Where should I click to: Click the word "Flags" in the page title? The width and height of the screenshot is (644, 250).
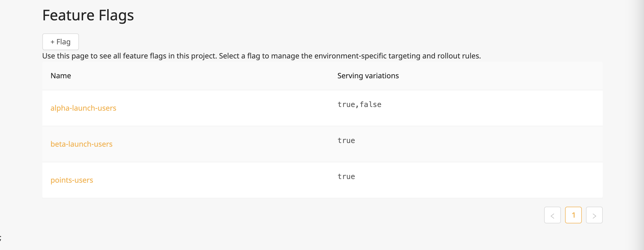tap(116, 15)
